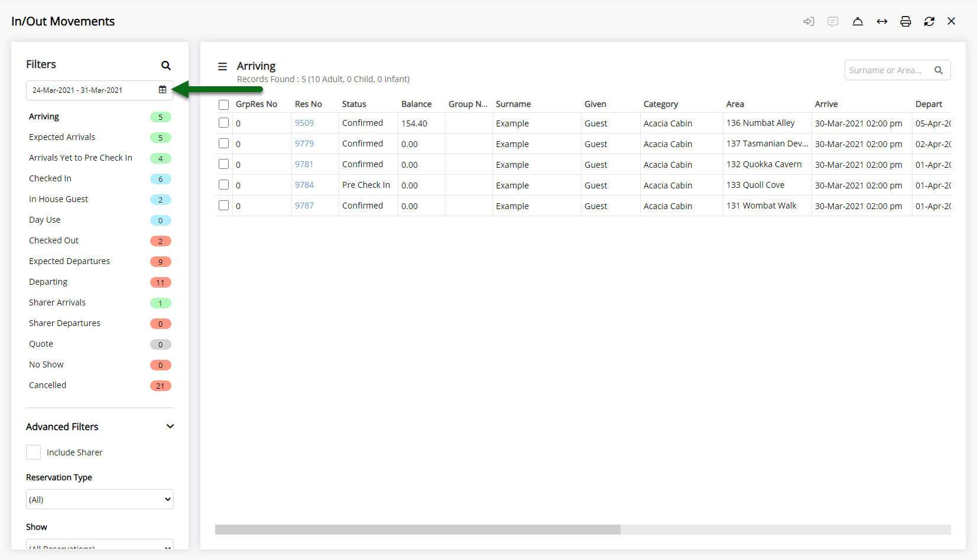Sort by the Area column header
This screenshot has height=560, width=977.
click(735, 104)
